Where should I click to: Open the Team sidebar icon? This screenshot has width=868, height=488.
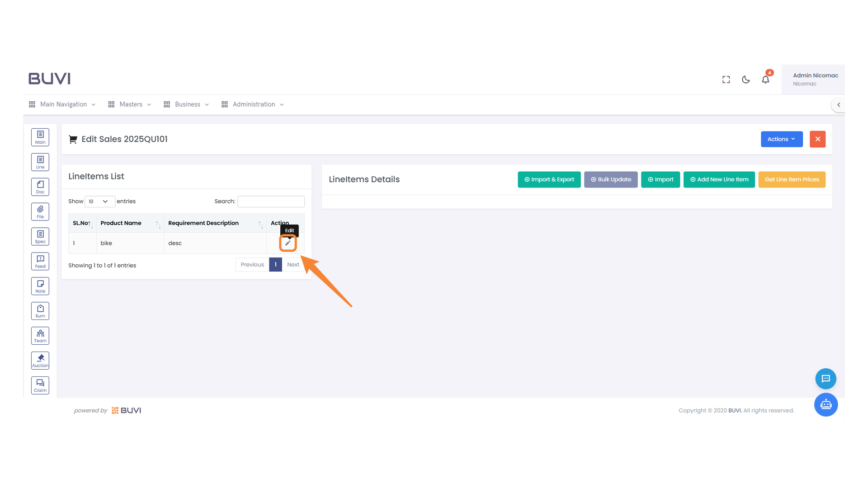coord(40,336)
